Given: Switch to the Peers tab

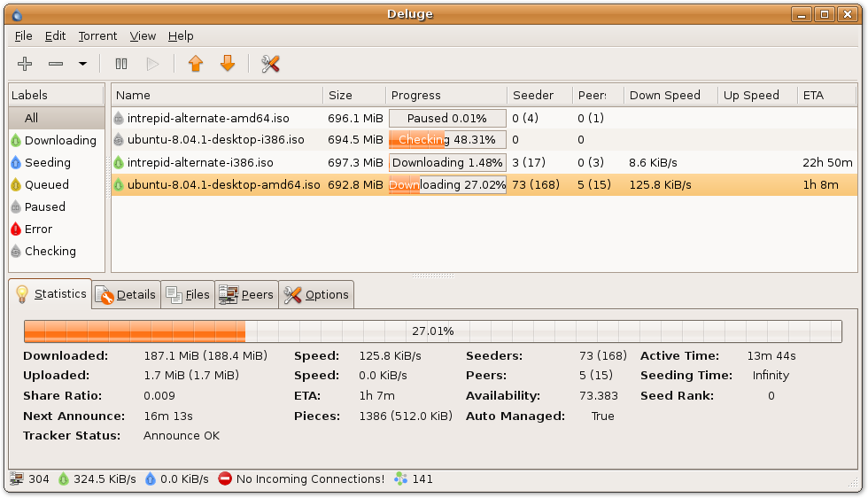Looking at the screenshot, I should pyautogui.click(x=247, y=295).
